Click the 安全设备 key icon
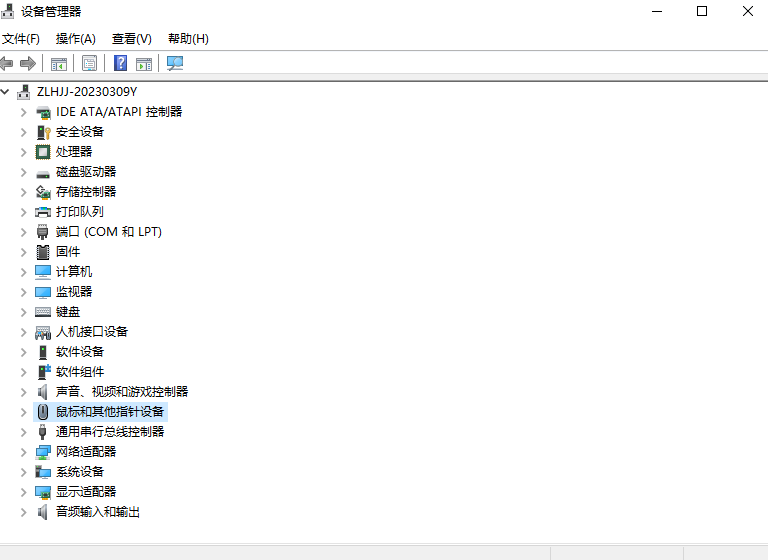 [x=43, y=132]
